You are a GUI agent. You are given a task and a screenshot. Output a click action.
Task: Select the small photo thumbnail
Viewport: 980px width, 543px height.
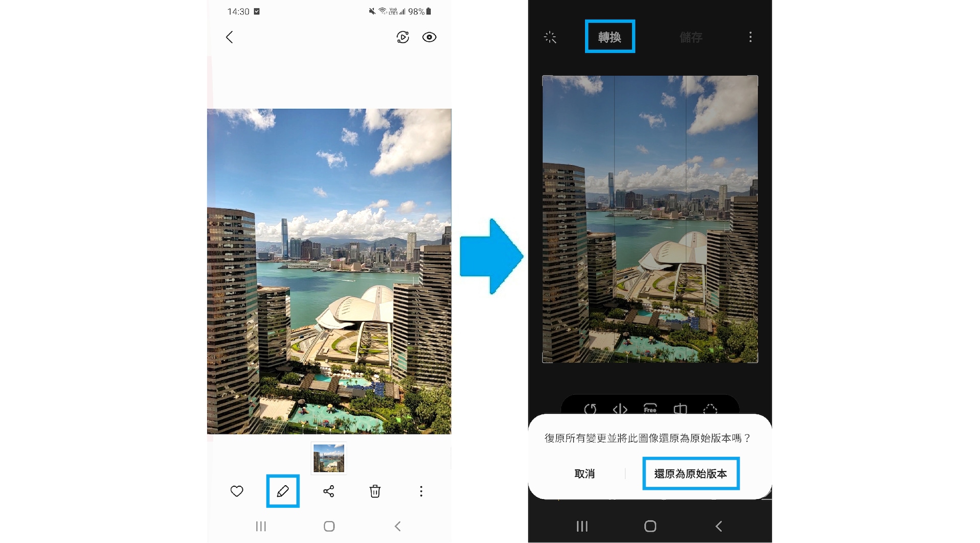pos(329,458)
